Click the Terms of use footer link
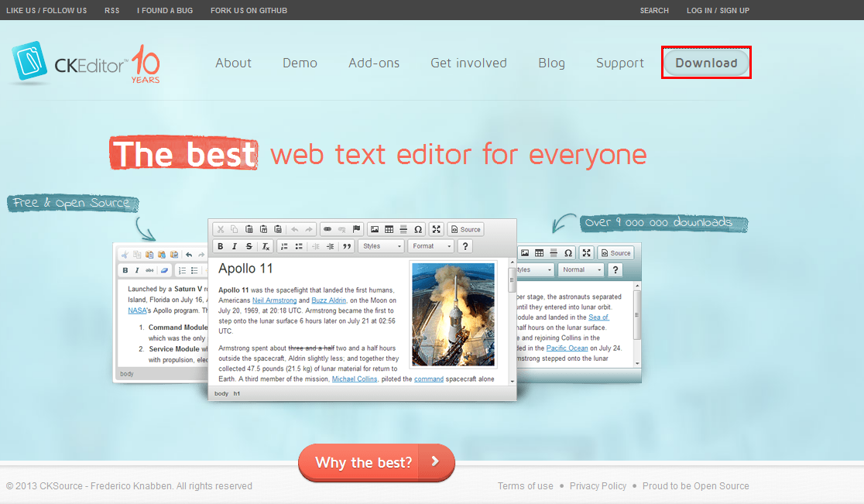 tap(525, 486)
